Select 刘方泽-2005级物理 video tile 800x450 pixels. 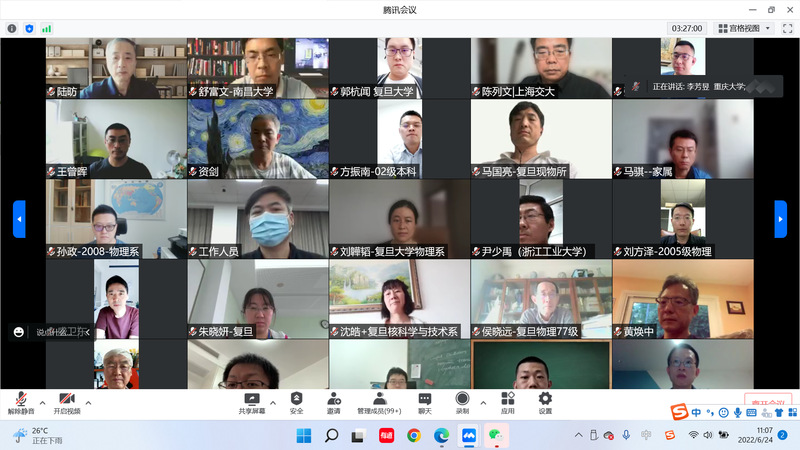tap(683, 219)
